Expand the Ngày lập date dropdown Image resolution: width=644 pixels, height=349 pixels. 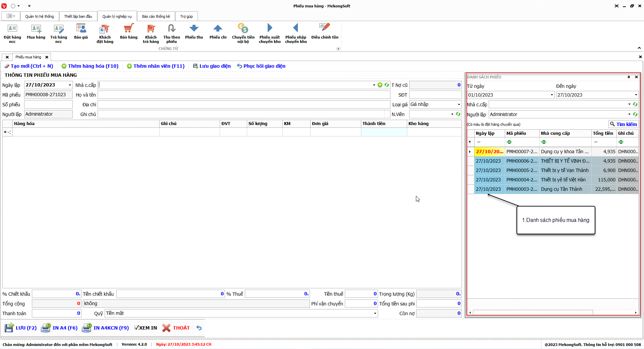(70, 85)
